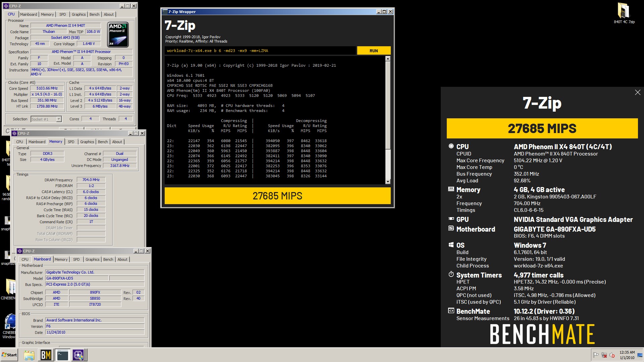
Task: Click the Motherboard section icon in BenchMate
Action: pyautogui.click(x=451, y=229)
